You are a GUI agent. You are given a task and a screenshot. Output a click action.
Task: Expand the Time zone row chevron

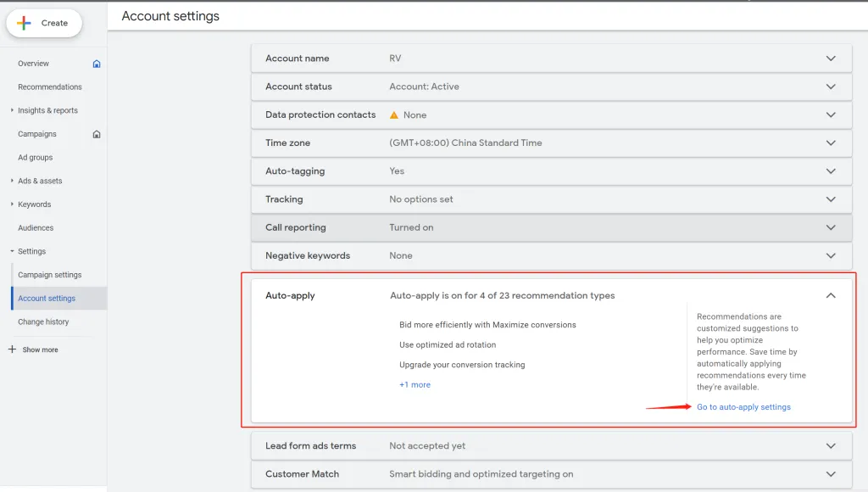(831, 143)
